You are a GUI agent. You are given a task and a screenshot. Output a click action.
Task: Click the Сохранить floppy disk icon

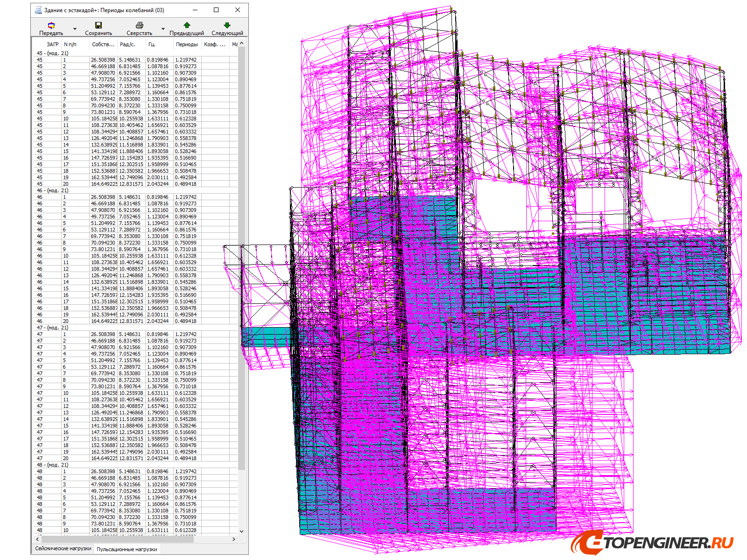click(x=98, y=26)
